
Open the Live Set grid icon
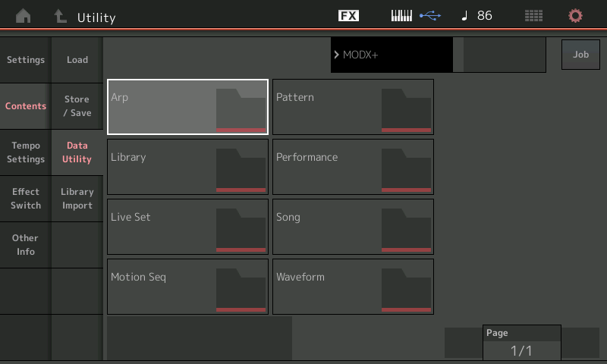tap(534, 16)
